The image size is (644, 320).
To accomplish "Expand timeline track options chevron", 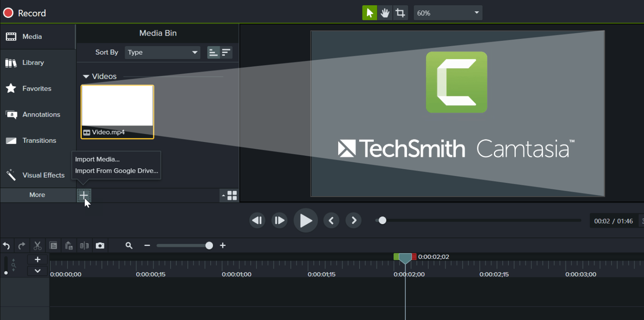I will pos(38,271).
